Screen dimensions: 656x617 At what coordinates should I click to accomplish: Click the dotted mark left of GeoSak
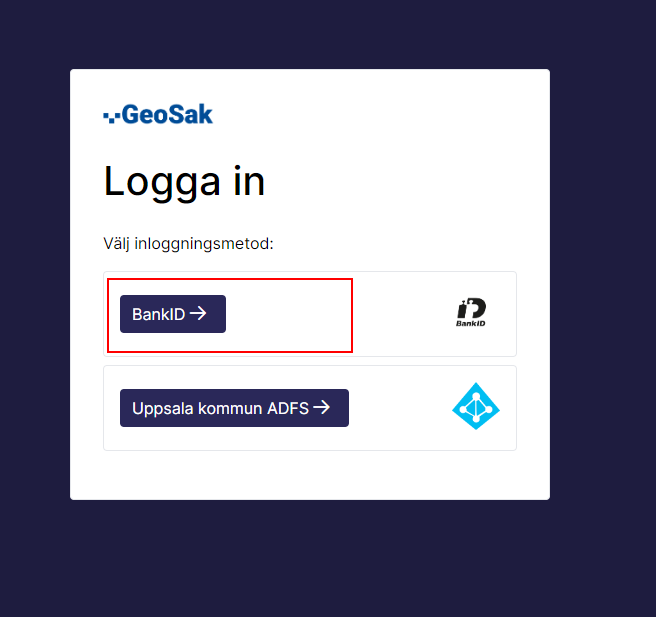[111, 116]
